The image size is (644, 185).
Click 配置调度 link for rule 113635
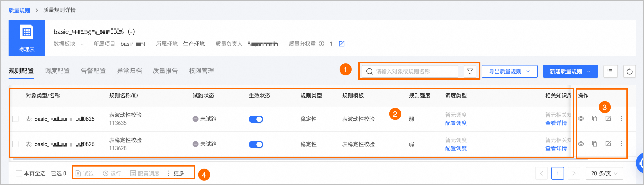click(x=456, y=123)
